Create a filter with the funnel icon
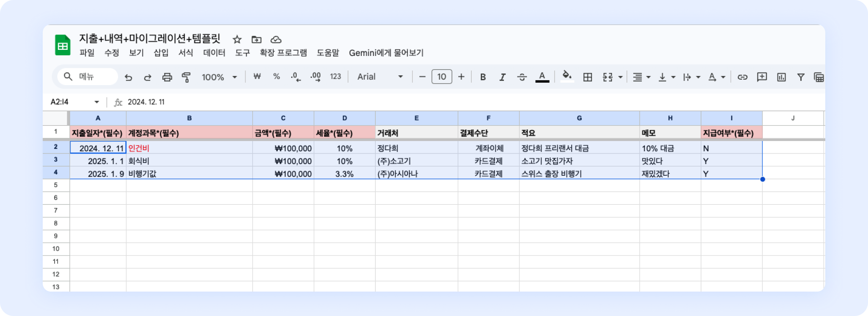This screenshot has width=868, height=316. [801, 77]
